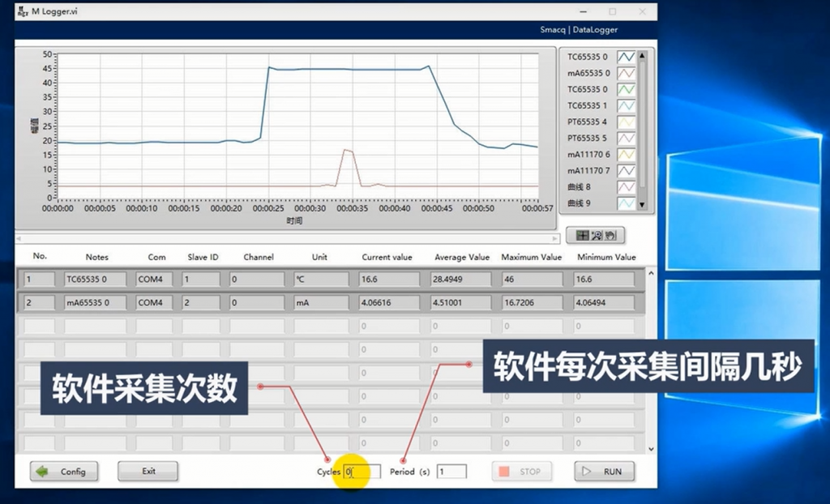
Task: Select the Notes cell containing TC65535 0
Action: click(96, 279)
